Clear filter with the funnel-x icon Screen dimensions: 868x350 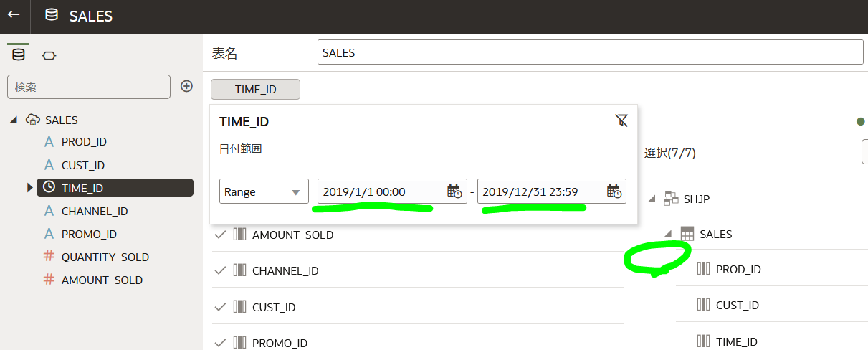click(x=621, y=120)
